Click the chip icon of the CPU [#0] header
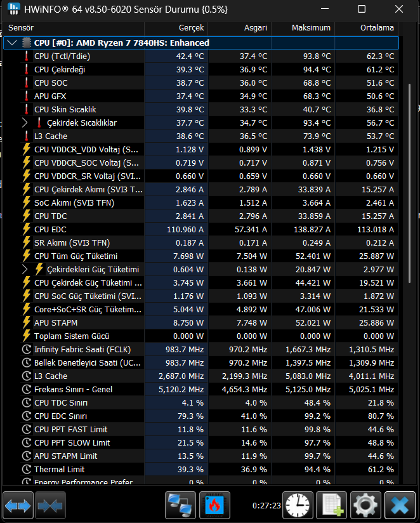420x523 pixels. (27, 43)
